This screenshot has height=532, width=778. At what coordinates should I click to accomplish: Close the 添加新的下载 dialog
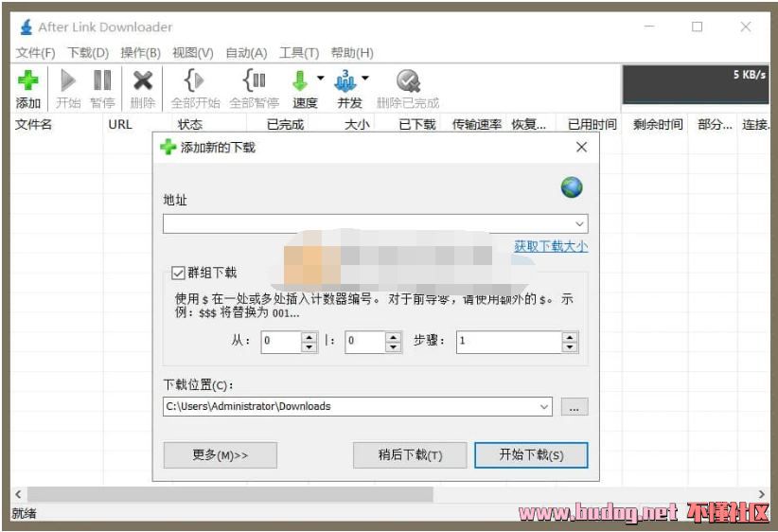tap(581, 147)
